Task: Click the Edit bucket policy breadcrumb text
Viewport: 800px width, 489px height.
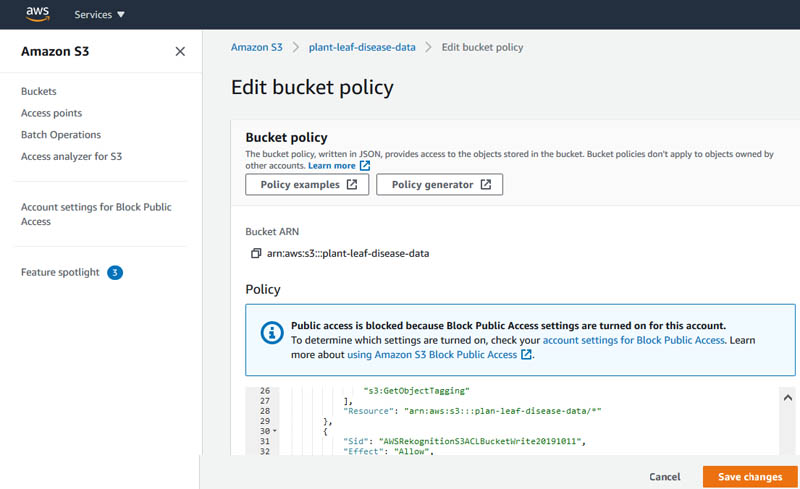Action: [x=482, y=47]
